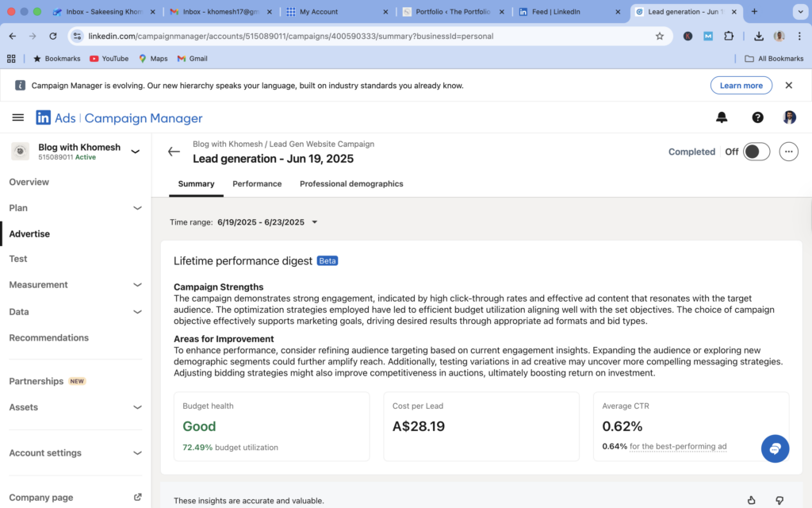Viewport: 812px width, 508px height.
Task: Open the three-dot more options menu
Action: (x=788, y=152)
